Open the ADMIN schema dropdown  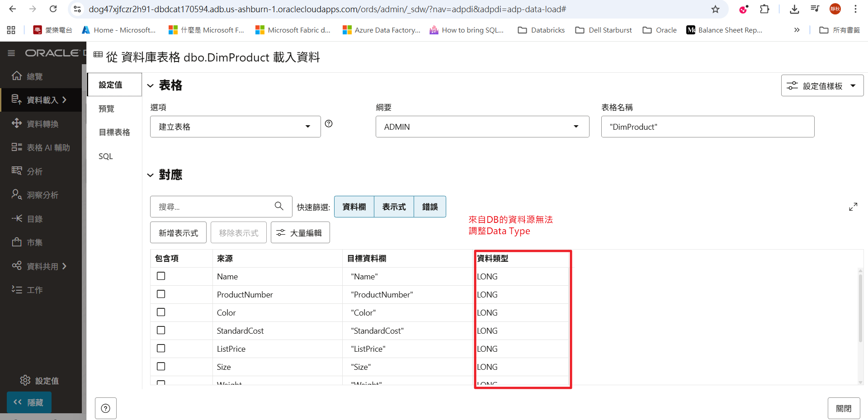[482, 127]
